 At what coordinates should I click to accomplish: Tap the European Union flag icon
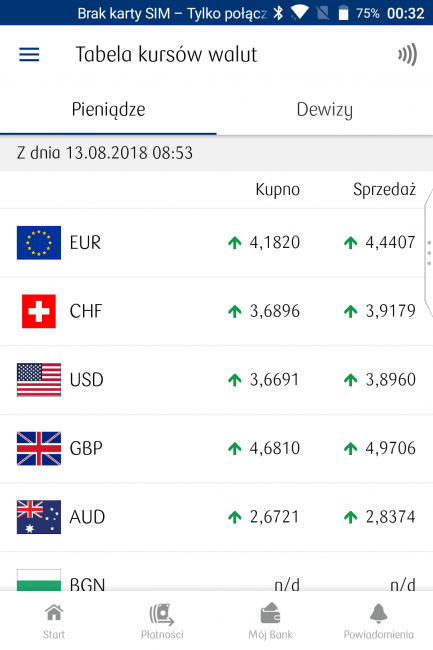pyautogui.click(x=39, y=243)
